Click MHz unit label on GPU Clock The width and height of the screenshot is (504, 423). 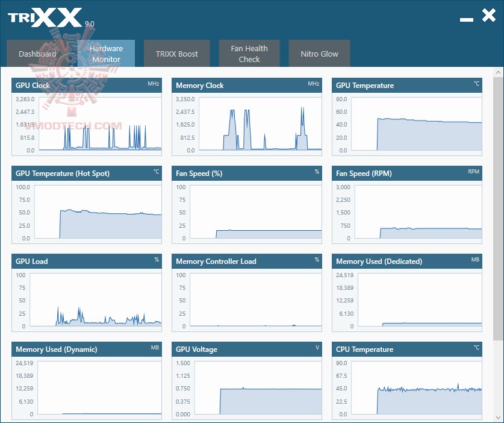tap(154, 84)
